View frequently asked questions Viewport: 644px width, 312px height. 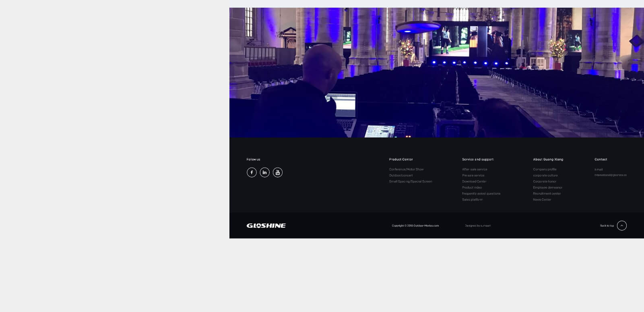pos(481,193)
